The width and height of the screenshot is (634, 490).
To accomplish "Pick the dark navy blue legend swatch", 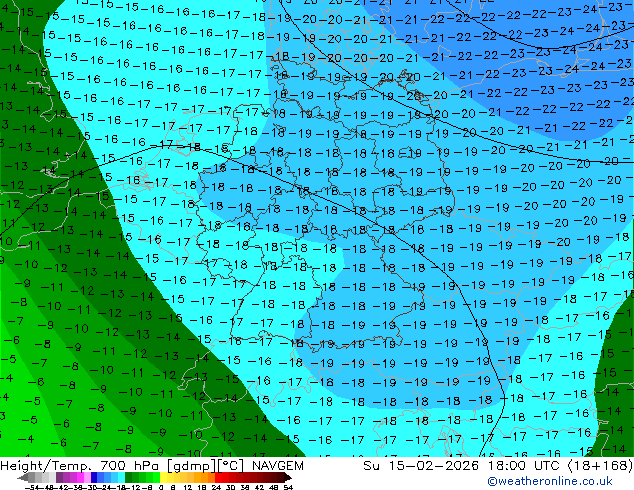I will (x=94, y=477).
